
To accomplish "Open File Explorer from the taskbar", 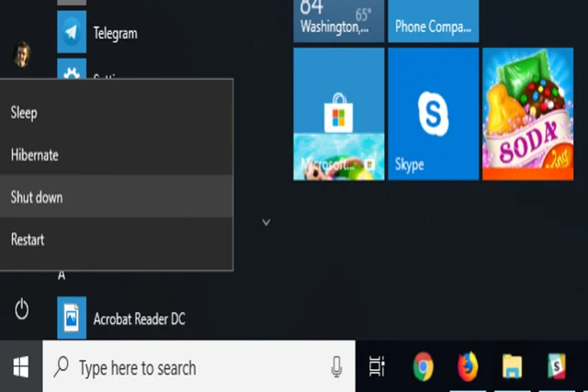I will click(x=512, y=366).
